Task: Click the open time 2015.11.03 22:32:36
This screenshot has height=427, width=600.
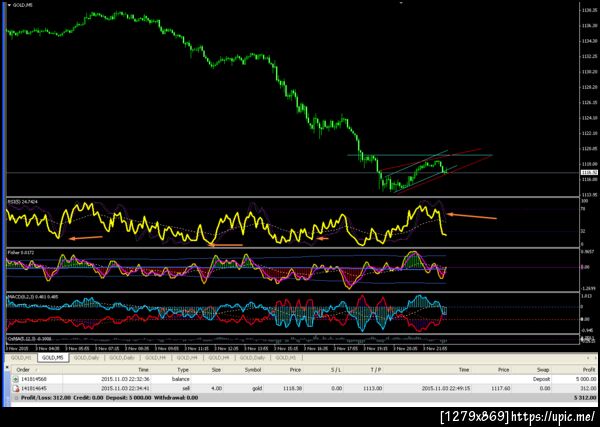Action: pos(125,379)
